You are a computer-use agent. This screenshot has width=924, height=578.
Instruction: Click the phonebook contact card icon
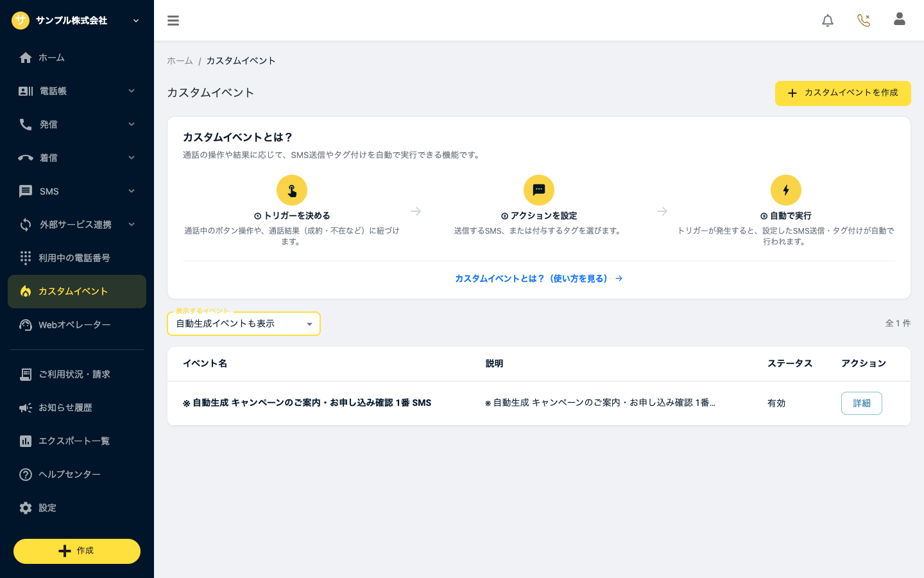[x=26, y=91]
